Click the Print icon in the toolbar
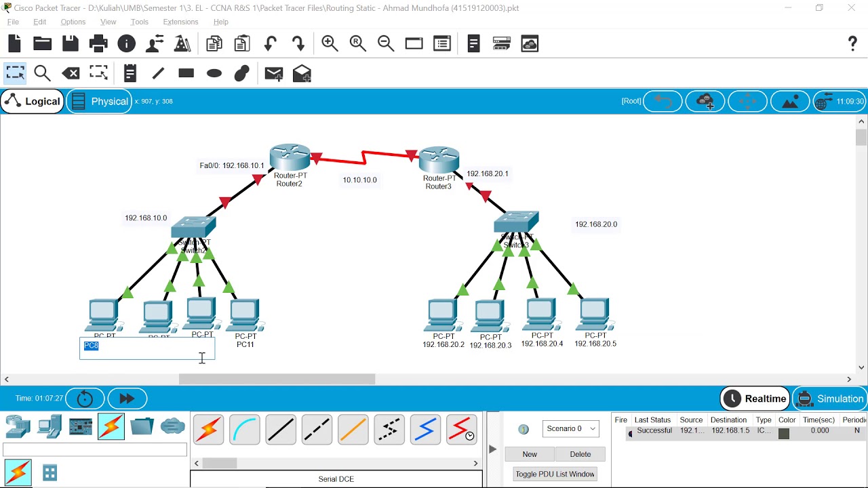Viewport: 868px width, 488px height. point(98,44)
